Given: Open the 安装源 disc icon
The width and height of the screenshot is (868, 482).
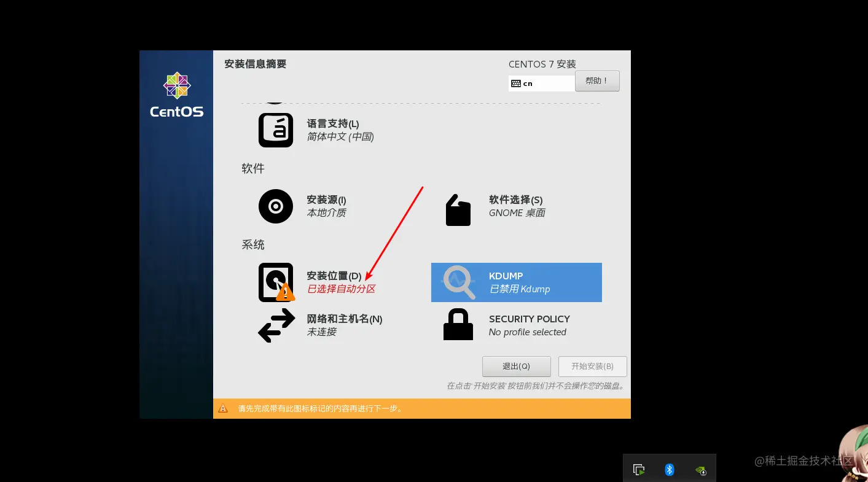Looking at the screenshot, I should [x=276, y=206].
